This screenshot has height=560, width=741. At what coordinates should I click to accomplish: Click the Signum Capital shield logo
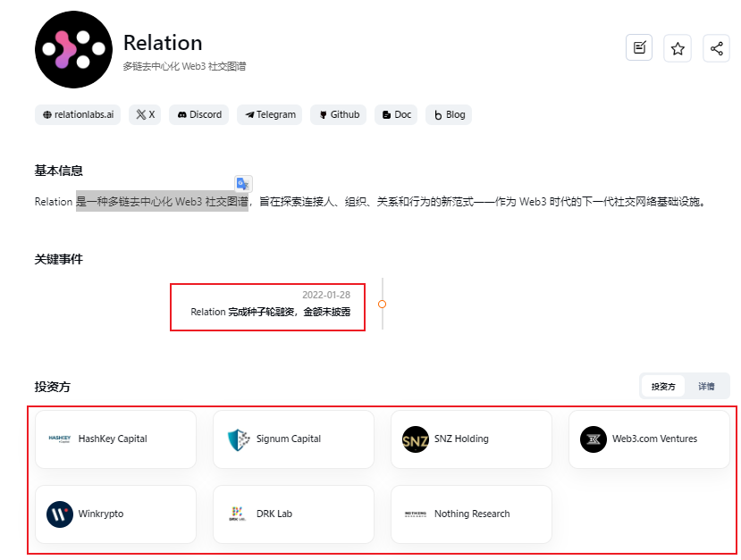[238, 439]
